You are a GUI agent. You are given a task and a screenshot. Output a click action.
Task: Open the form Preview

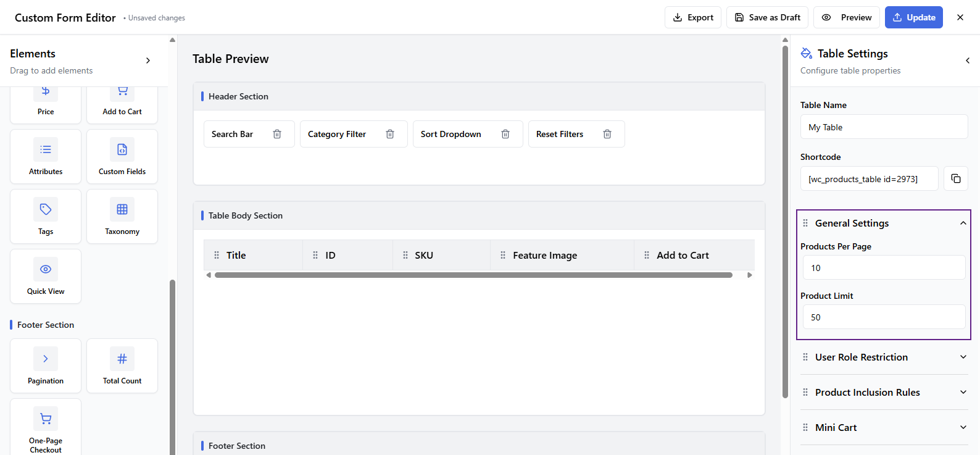(846, 17)
